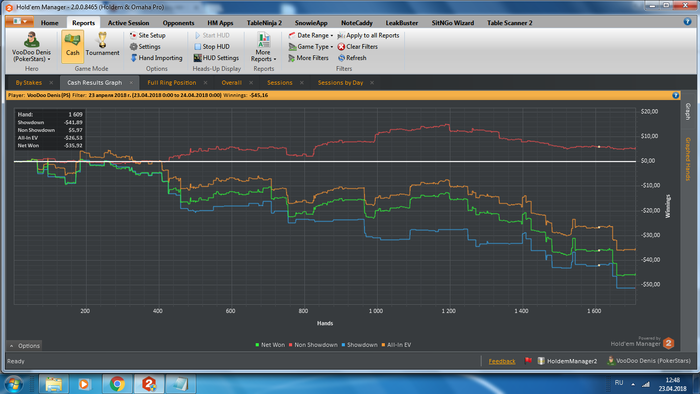This screenshot has width=700, height=394.
Task: Close the Full Ring Position tab
Action: click(x=205, y=83)
